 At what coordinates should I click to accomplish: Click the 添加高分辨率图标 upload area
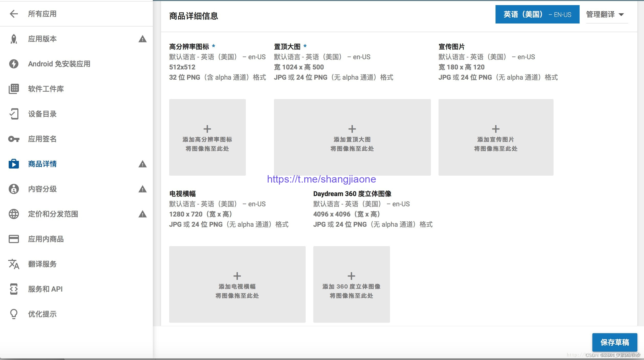[207, 137]
